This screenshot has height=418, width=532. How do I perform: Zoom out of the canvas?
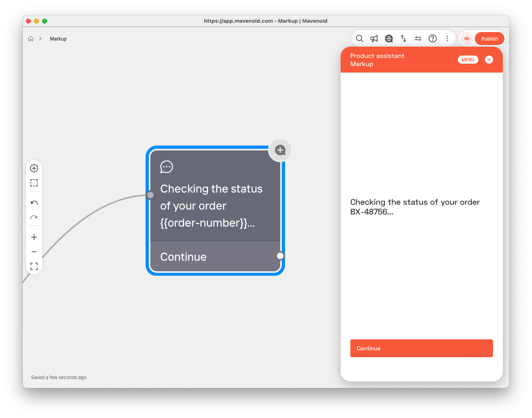(x=34, y=252)
